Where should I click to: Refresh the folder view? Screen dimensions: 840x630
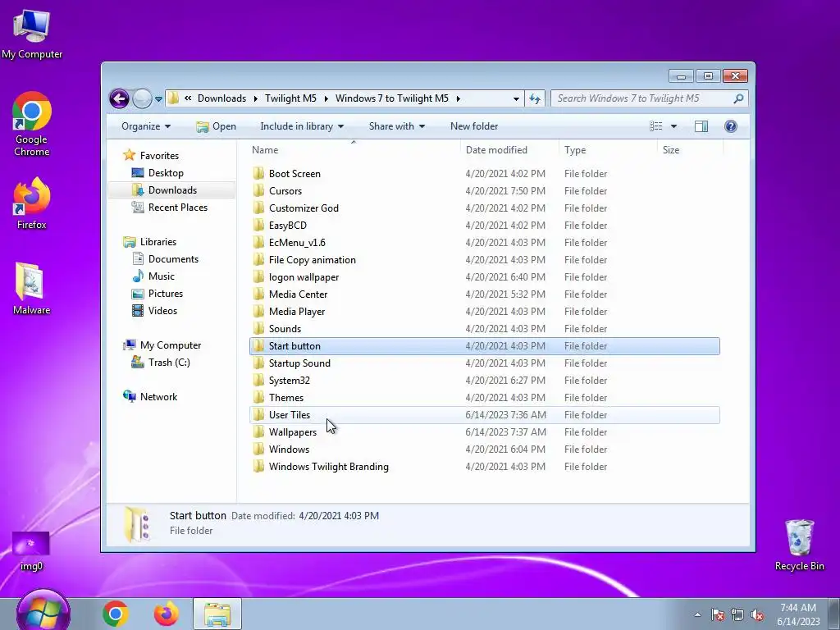[x=535, y=98]
